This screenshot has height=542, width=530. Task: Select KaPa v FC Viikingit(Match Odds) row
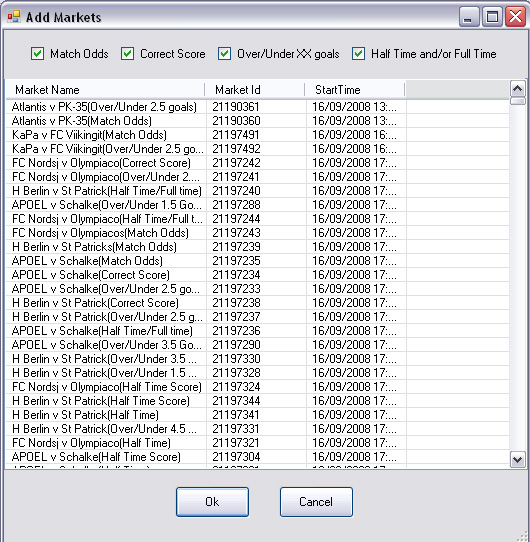(258, 135)
